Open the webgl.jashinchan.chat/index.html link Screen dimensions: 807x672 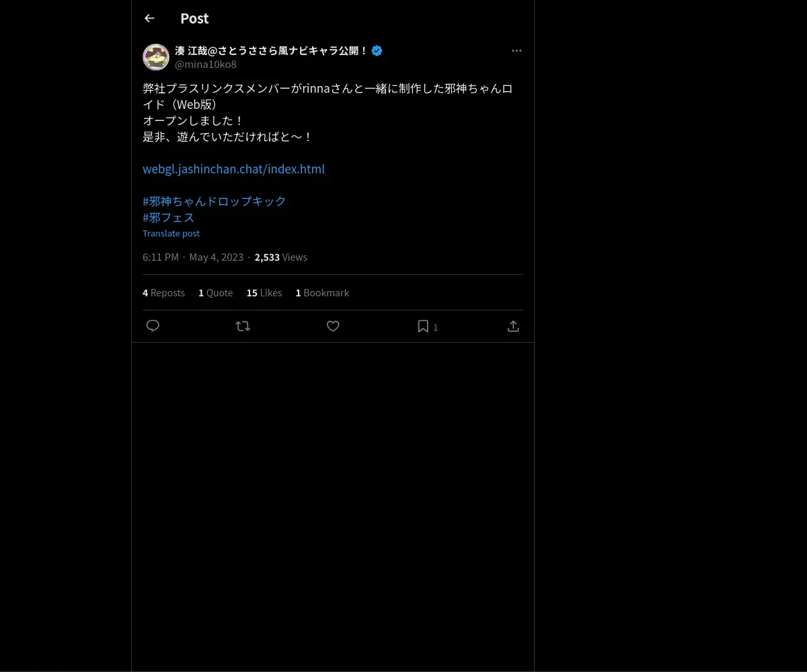(233, 169)
